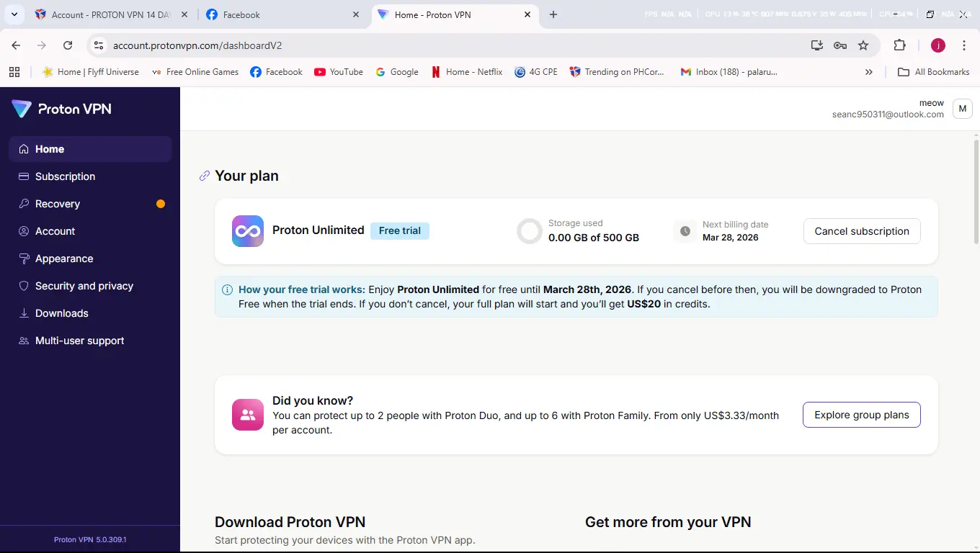The height and width of the screenshot is (553, 980).
Task: Open the M user account avatar menu
Action: pyautogui.click(x=963, y=109)
